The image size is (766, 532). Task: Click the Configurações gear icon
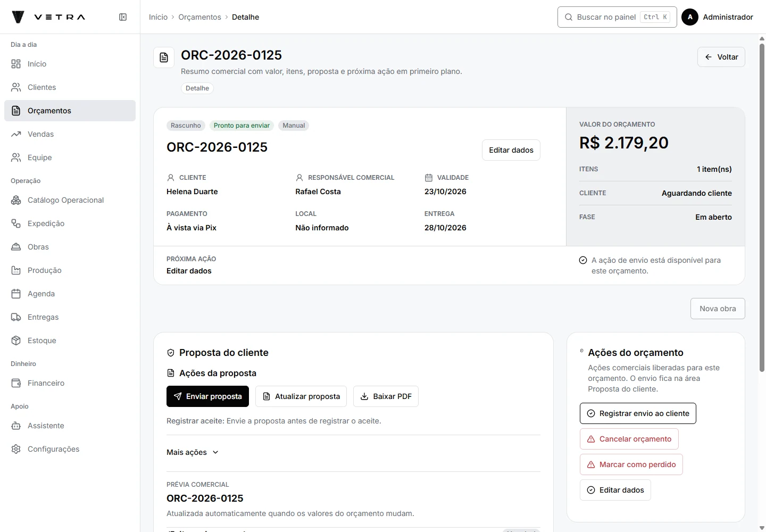click(x=16, y=449)
